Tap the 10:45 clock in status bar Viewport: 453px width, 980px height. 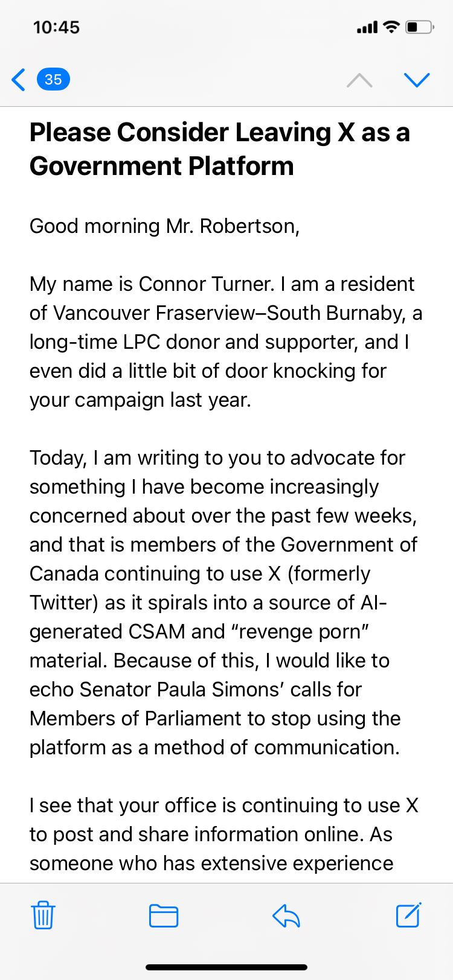[56, 27]
